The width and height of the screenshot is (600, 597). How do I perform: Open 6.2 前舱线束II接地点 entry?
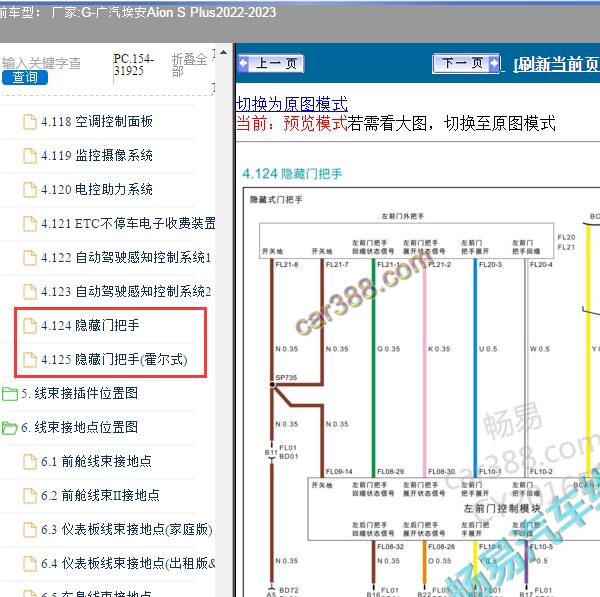pos(100,495)
